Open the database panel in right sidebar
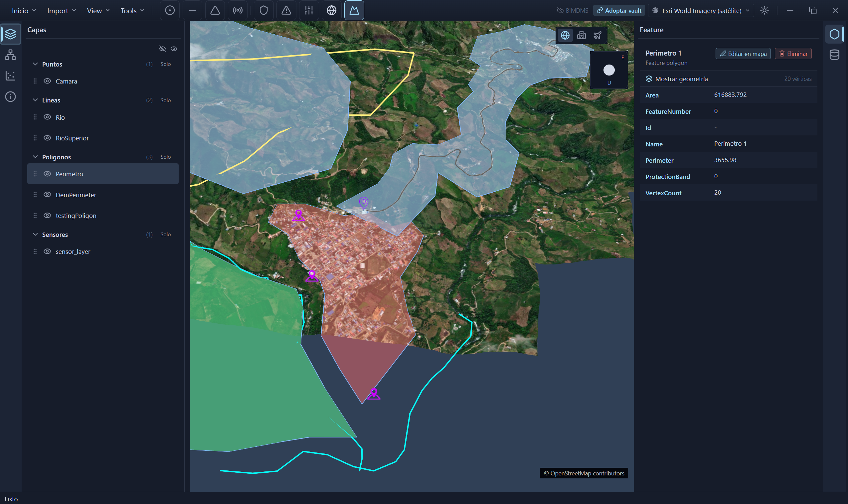848x504 pixels. [834, 55]
